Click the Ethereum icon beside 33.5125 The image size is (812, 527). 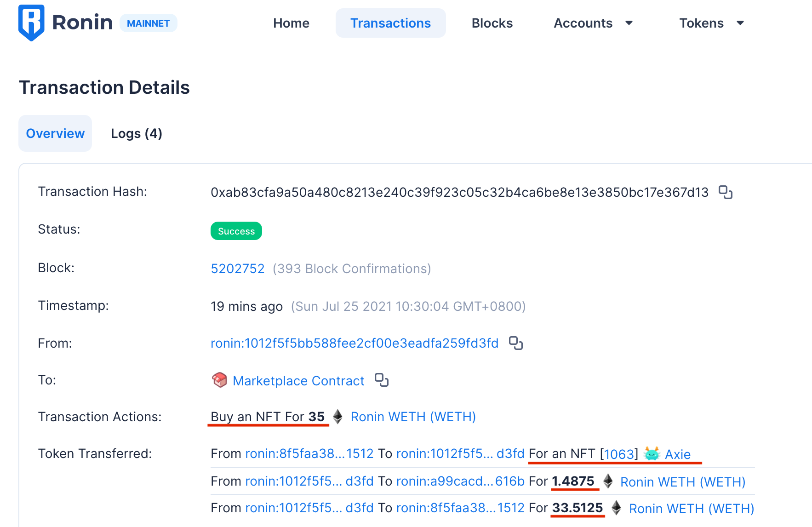pos(617,508)
